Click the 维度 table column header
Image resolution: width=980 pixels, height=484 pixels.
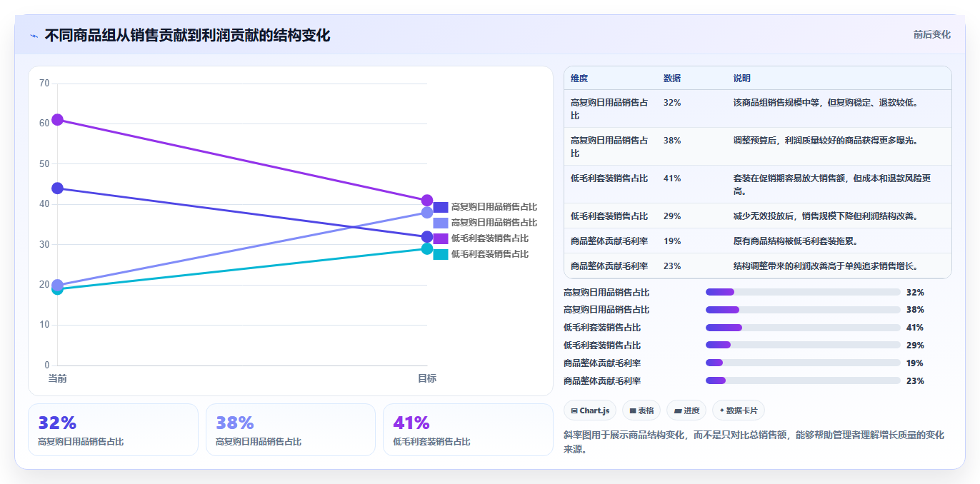tap(579, 78)
